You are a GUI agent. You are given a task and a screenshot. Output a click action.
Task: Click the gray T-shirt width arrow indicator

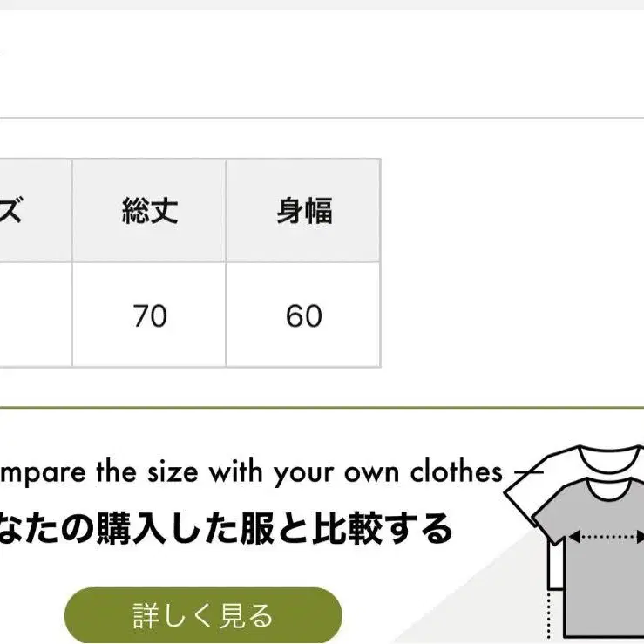(607, 537)
